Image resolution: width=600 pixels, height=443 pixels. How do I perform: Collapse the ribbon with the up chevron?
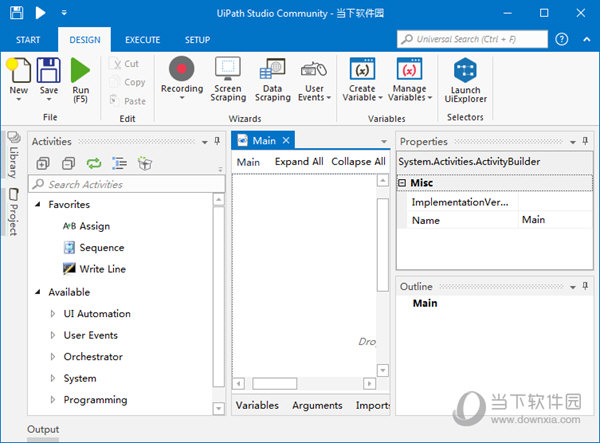click(x=587, y=39)
